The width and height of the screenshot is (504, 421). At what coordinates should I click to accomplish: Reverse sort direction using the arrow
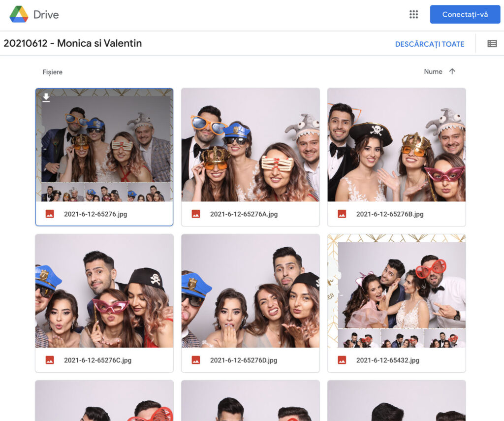coord(452,71)
